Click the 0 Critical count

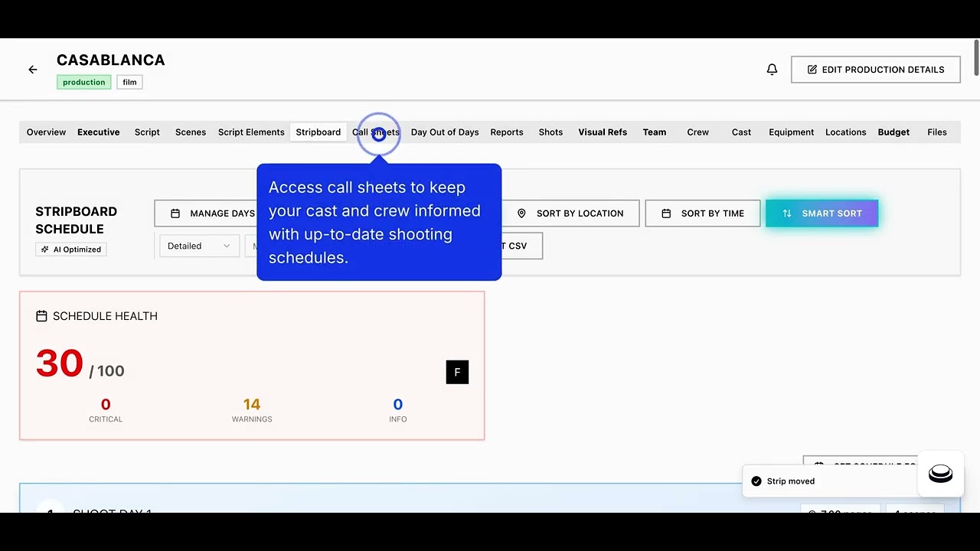106,409
